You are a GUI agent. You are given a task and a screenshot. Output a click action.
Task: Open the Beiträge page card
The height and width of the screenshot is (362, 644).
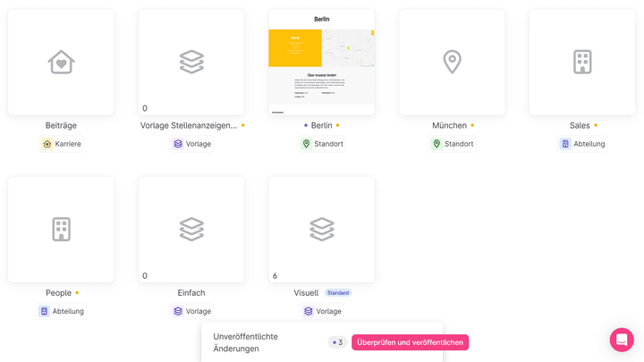[x=61, y=63]
